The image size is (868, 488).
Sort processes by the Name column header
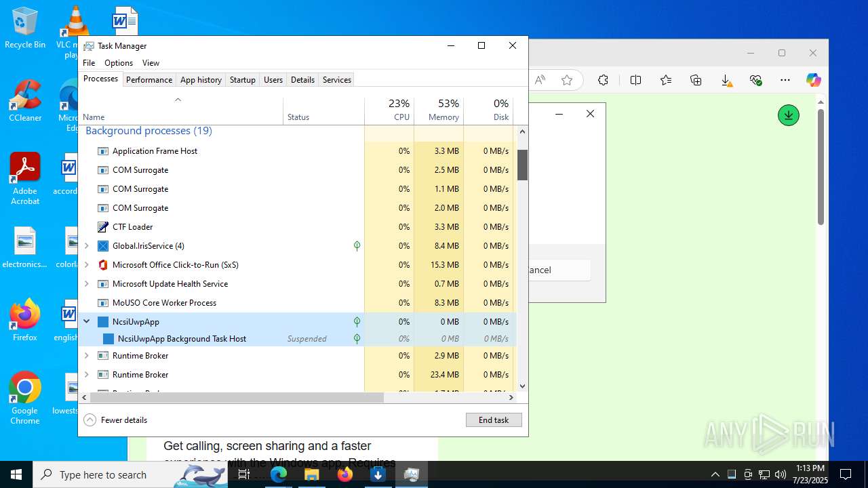[x=181, y=110]
